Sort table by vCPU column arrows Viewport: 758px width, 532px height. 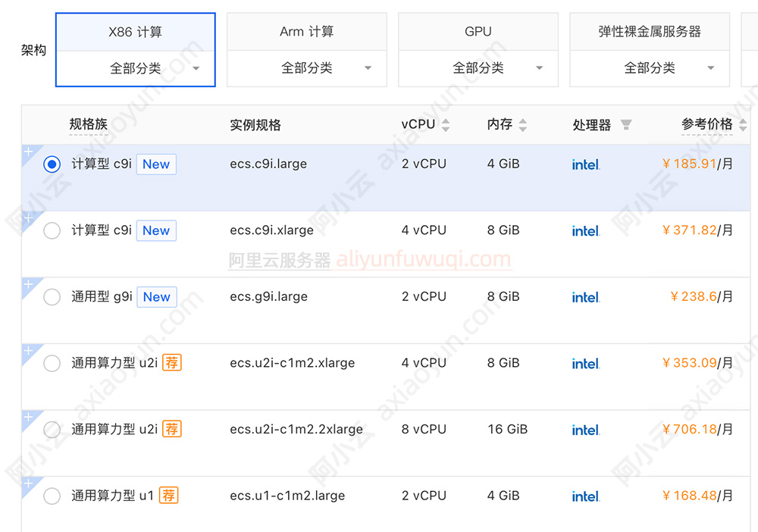446,125
